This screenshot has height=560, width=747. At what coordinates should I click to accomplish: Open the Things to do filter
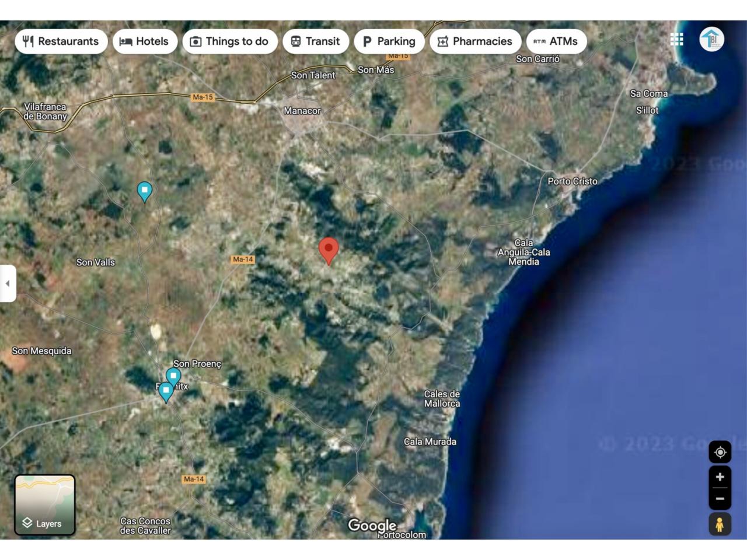[x=230, y=41]
